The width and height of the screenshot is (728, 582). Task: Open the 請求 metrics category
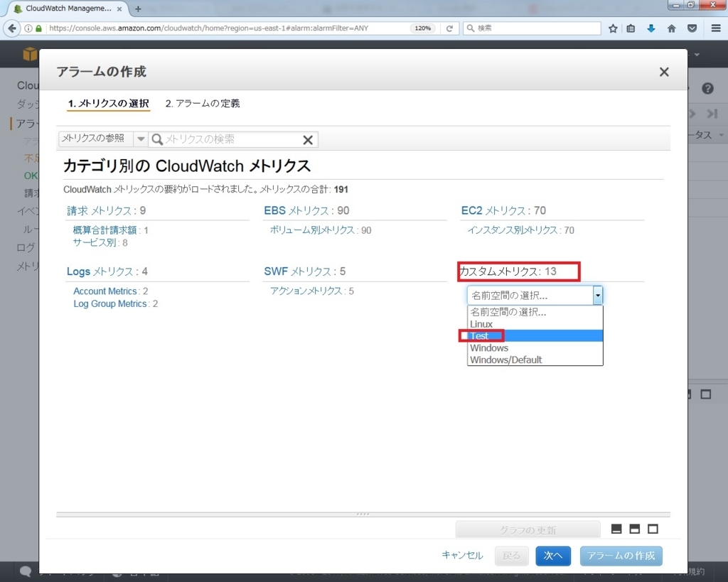coord(99,211)
